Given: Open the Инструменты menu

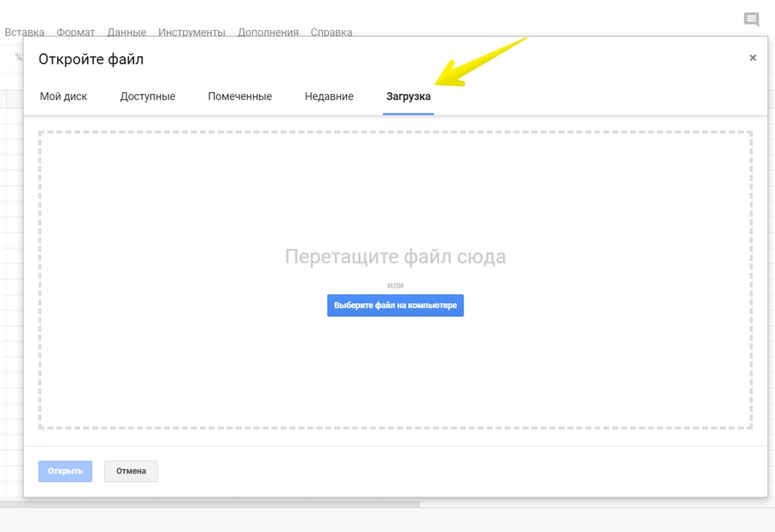Looking at the screenshot, I should pyautogui.click(x=191, y=33).
